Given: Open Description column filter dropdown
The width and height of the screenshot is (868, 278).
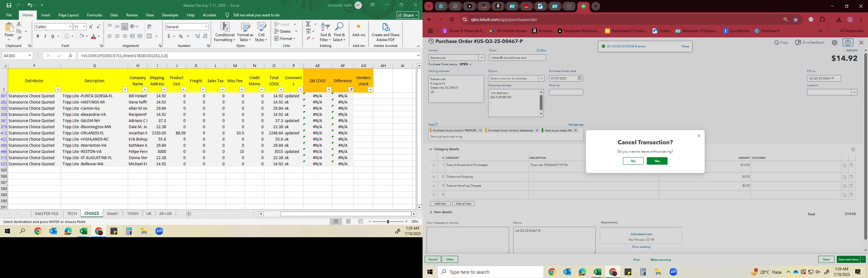Looking at the screenshot, I should tap(125, 90).
